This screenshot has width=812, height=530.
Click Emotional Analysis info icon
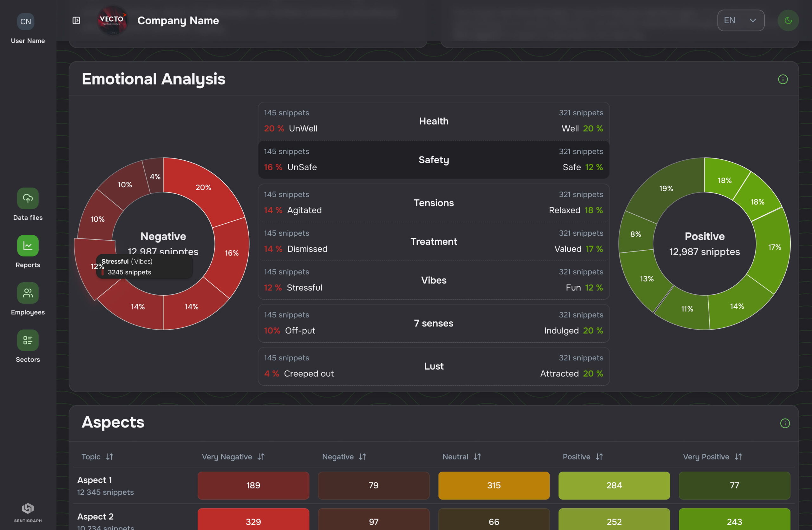pos(783,79)
